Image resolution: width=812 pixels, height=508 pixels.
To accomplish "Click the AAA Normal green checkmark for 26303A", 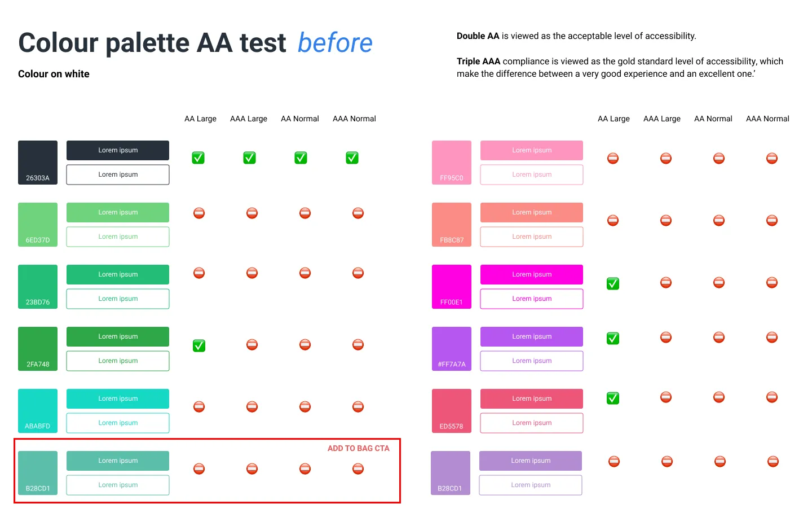I will [352, 158].
